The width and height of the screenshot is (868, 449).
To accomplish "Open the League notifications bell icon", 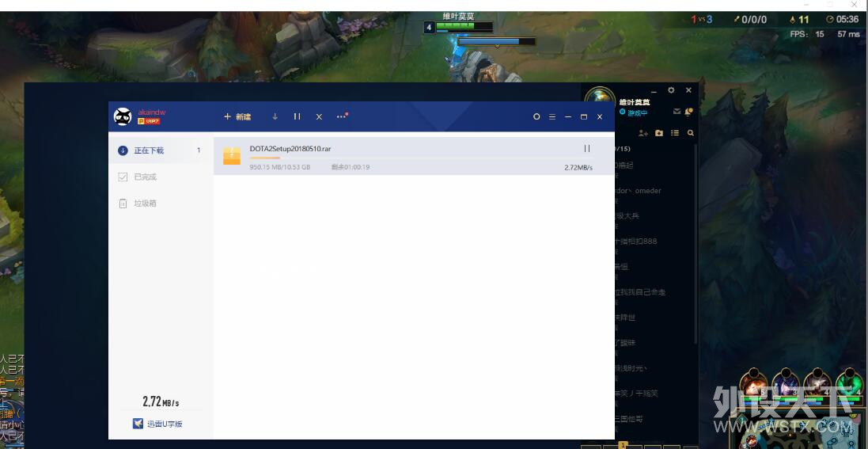I will 688,112.
